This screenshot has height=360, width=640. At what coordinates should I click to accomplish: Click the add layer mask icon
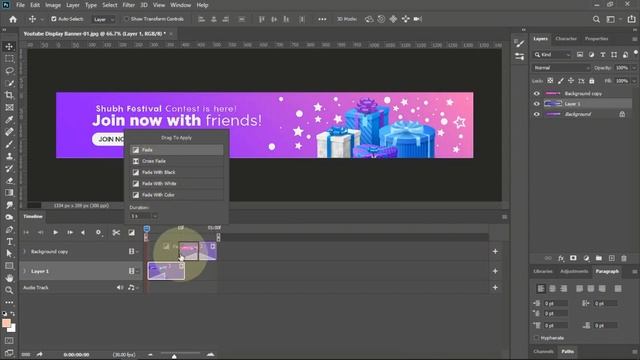tap(573, 258)
